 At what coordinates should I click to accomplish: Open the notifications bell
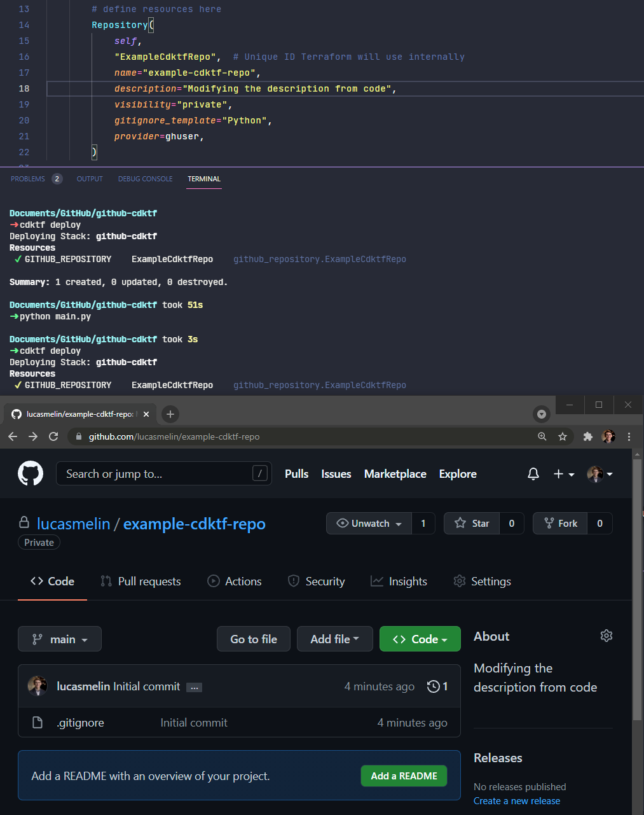[x=533, y=474]
